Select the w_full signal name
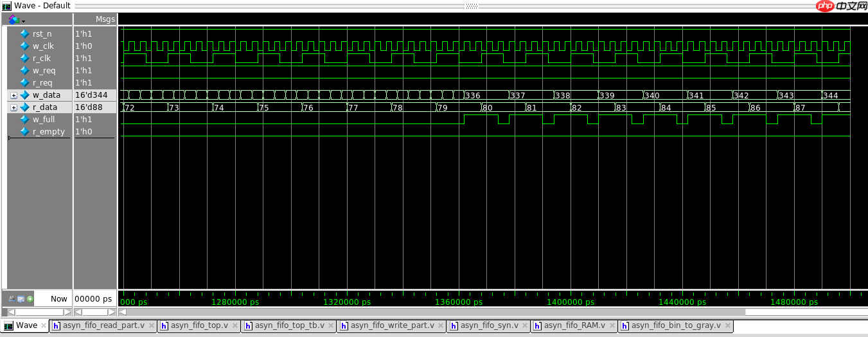The height and width of the screenshot is (337, 868). point(43,120)
